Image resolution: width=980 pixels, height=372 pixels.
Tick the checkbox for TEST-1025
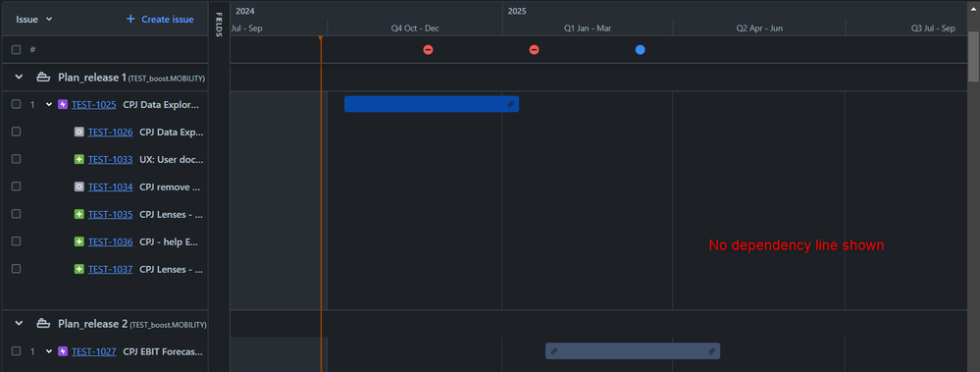click(x=17, y=104)
